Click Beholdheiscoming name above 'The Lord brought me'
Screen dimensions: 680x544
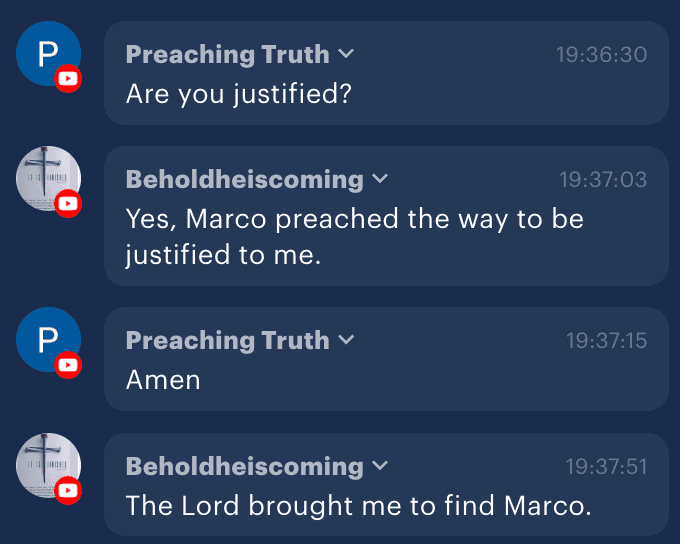point(245,466)
